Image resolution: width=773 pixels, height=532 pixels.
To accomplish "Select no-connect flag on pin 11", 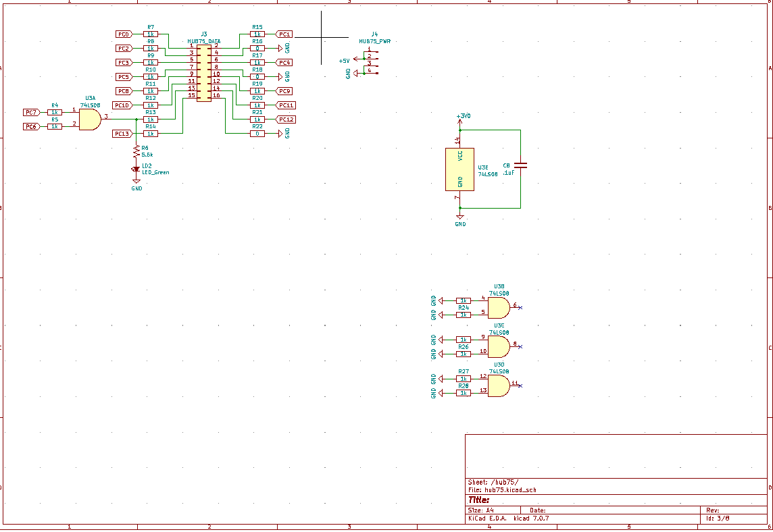I will click(x=520, y=385).
